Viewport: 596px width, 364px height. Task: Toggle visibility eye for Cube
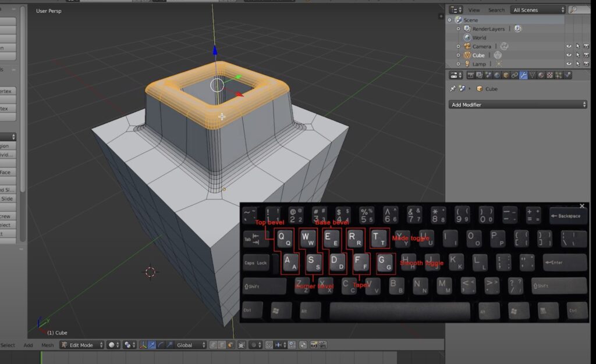[569, 55]
